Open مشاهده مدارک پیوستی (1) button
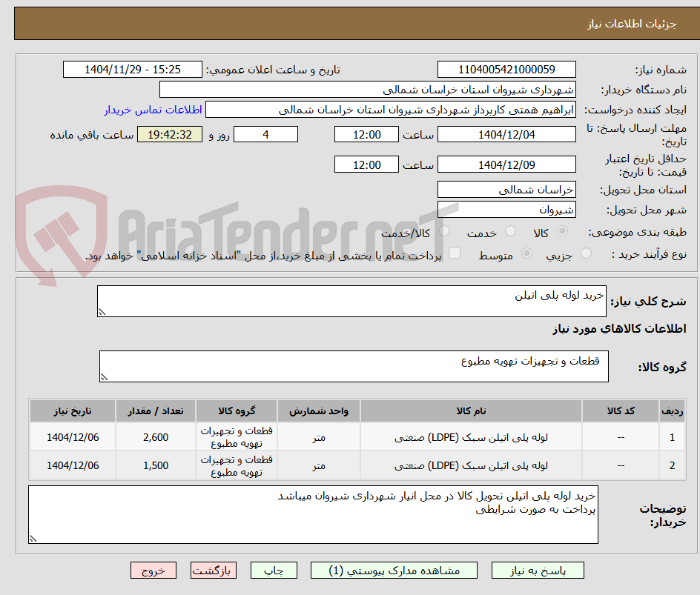Image resolution: width=700 pixels, height=595 pixels. click(x=394, y=571)
